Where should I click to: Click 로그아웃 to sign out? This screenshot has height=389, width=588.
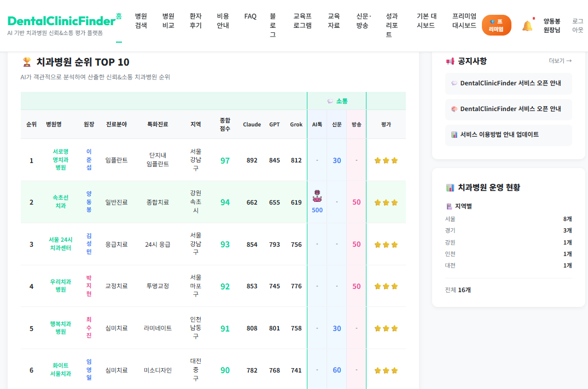(578, 25)
